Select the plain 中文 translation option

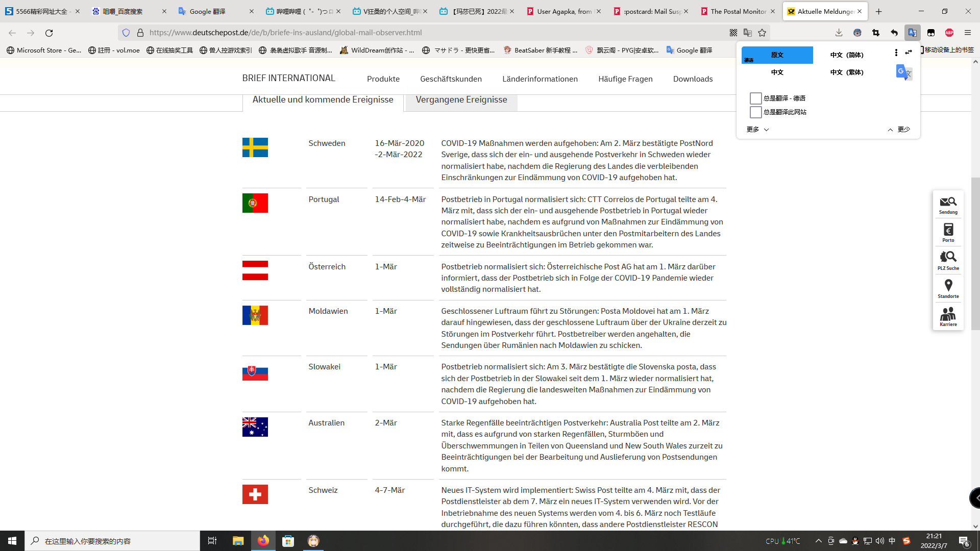[777, 72]
